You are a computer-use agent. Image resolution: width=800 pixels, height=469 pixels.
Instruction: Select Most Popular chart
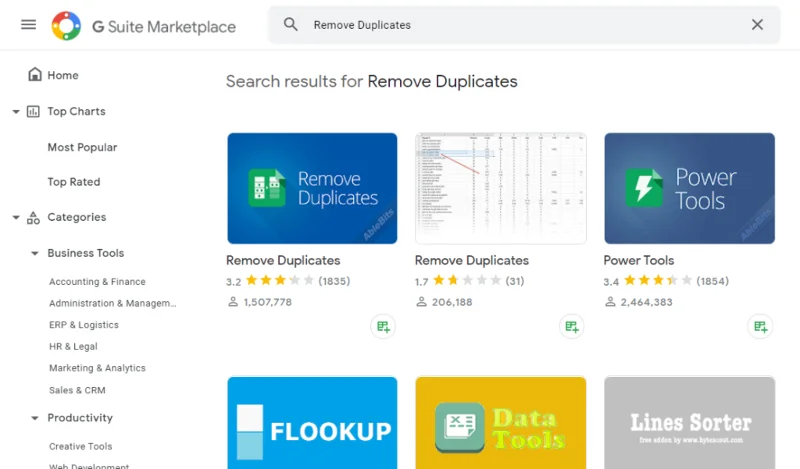click(82, 147)
